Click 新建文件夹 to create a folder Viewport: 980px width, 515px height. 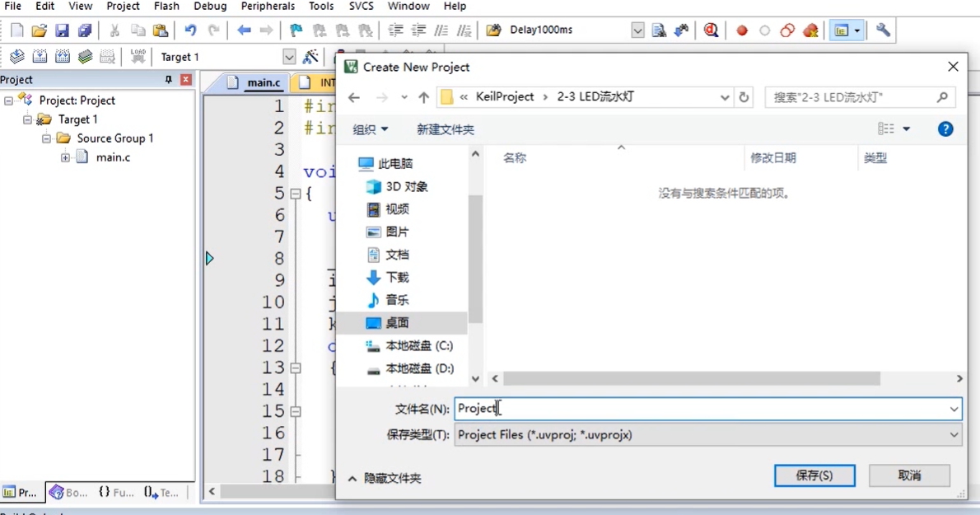(446, 129)
